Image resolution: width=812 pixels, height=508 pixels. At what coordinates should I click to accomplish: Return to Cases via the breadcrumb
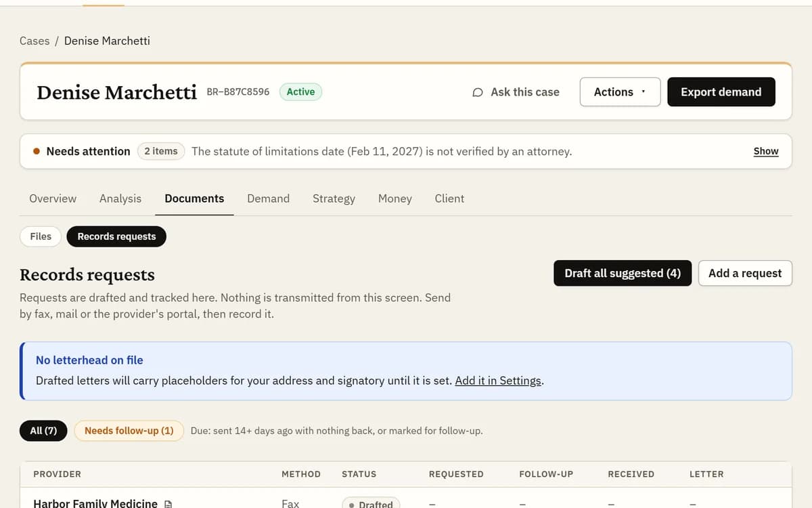[x=35, y=41]
